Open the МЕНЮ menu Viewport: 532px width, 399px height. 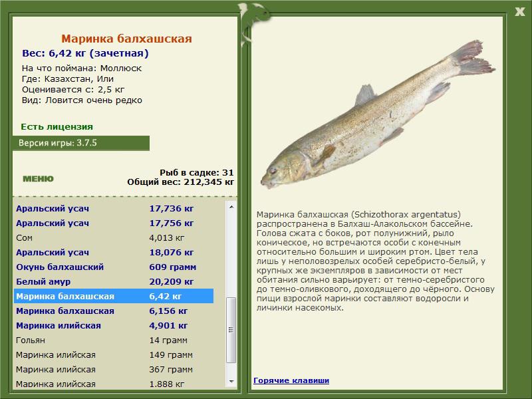point(38,179)
